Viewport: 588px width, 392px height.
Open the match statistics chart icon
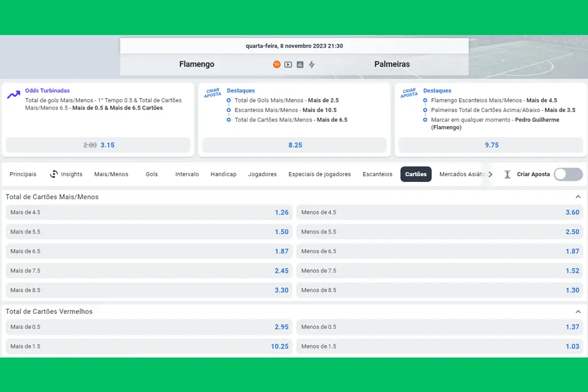(300, 64)
